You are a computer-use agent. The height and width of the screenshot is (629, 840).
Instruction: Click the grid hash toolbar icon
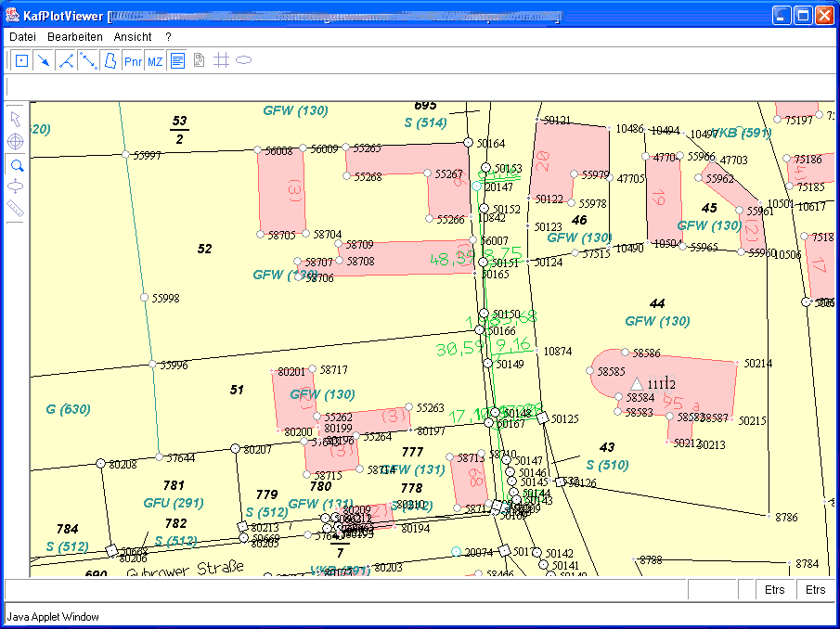221,61
